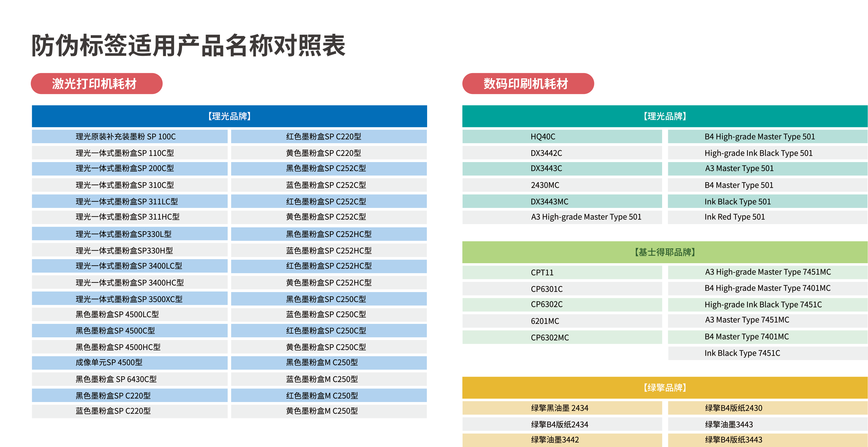Select cell 理光一体式墨粉盒SP 3400HC型
This screenshot has width=868, height=447.
[x=130, y=283]
